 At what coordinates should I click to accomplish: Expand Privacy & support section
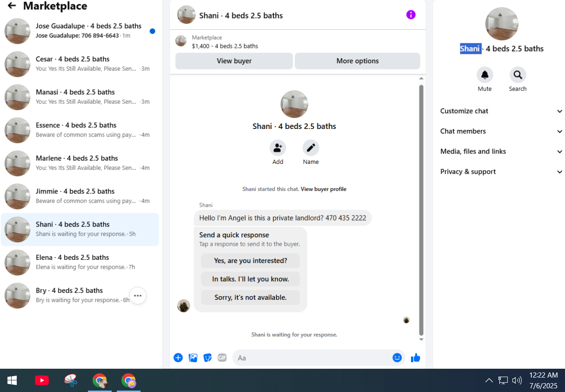pos(502,172)
